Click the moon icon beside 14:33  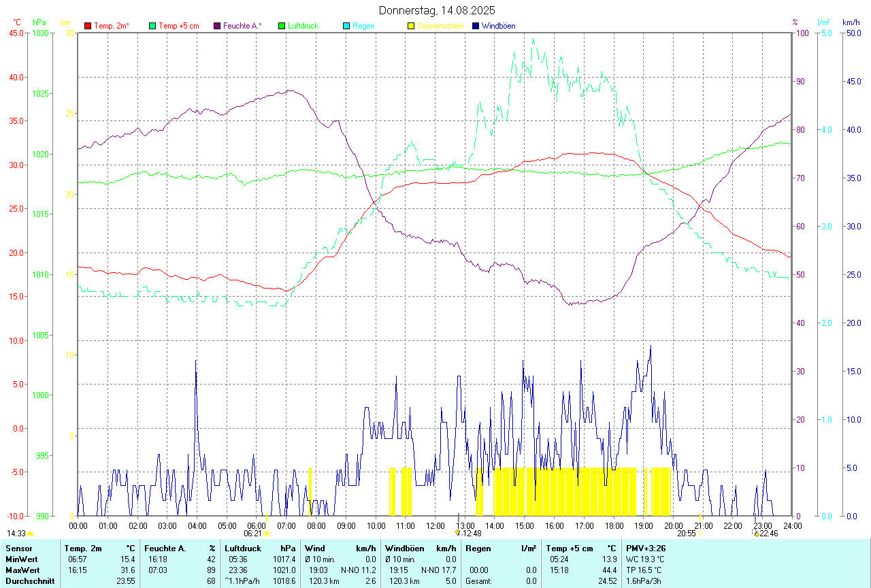coord(31,534)
